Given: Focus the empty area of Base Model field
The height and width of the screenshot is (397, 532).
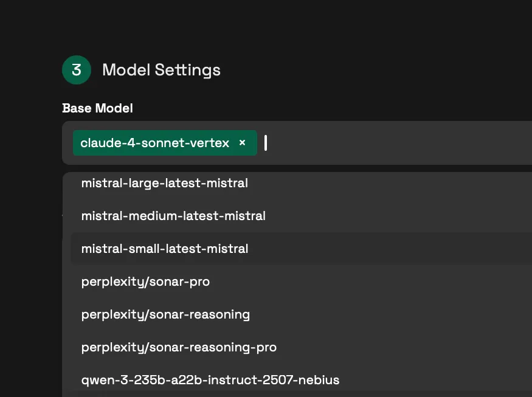Looking at the screenshot, I should click(x=395, y=143).
